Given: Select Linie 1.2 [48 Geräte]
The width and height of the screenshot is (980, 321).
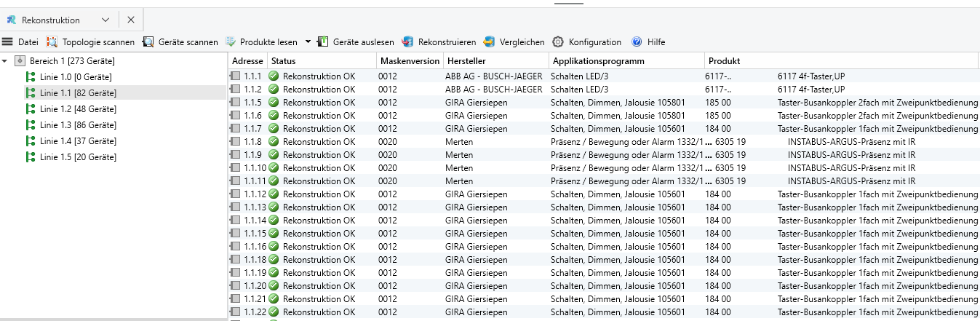Looking at the screenshot, I should [x=78, y=109].
